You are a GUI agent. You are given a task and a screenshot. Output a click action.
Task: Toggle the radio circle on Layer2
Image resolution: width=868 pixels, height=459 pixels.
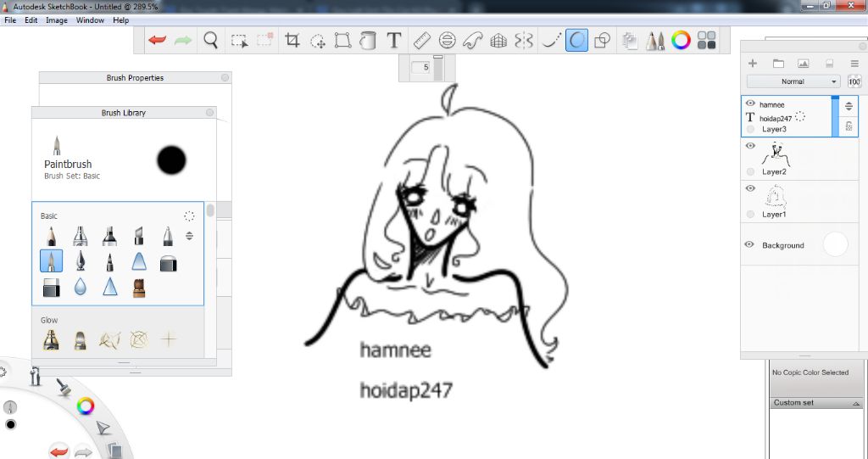click(751, 171)
